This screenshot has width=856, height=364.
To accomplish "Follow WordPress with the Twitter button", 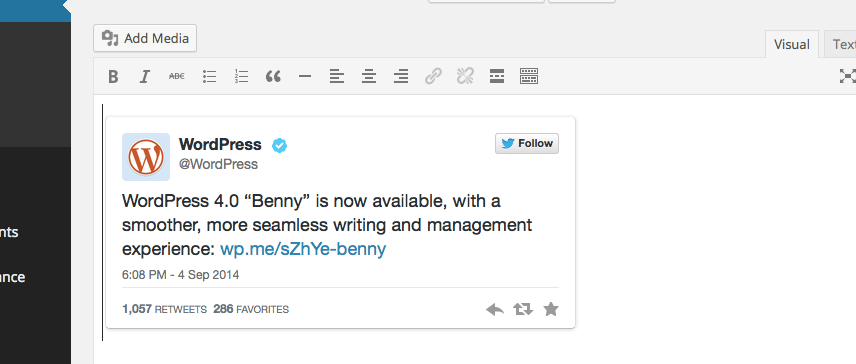I will point(527,144).
